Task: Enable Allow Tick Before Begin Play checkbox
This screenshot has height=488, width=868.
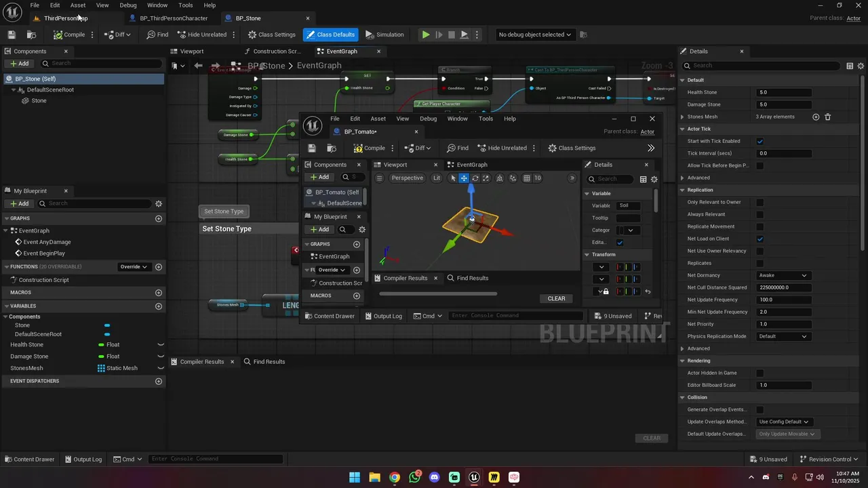Action: (759, 165)
